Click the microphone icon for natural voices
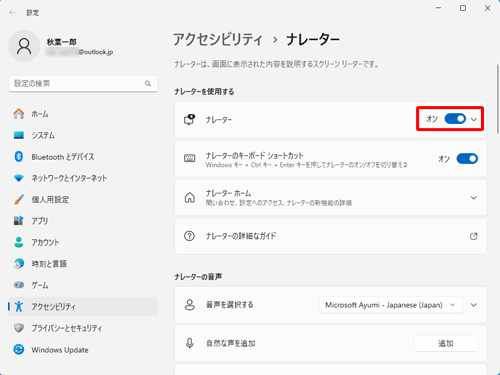The width and height of the screenshot is (500, 375). 190,343
